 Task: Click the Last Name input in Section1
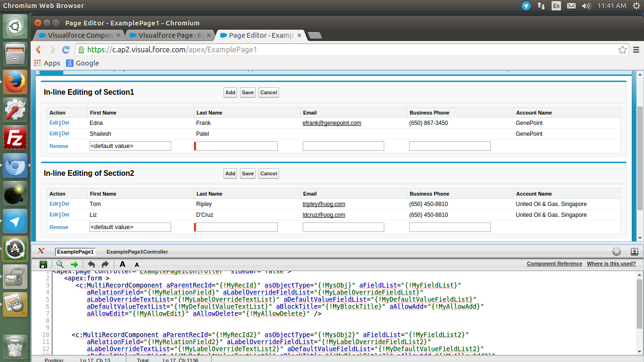point(237,146)
